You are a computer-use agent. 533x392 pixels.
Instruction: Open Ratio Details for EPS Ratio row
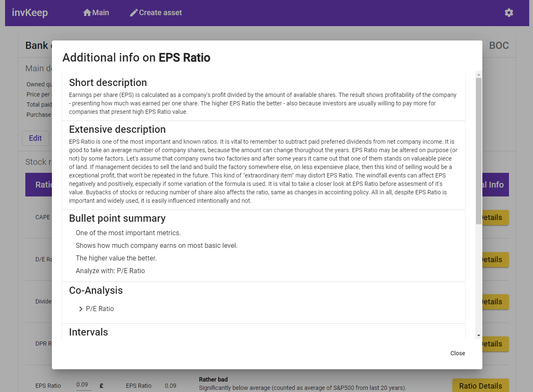pos(480,385)
